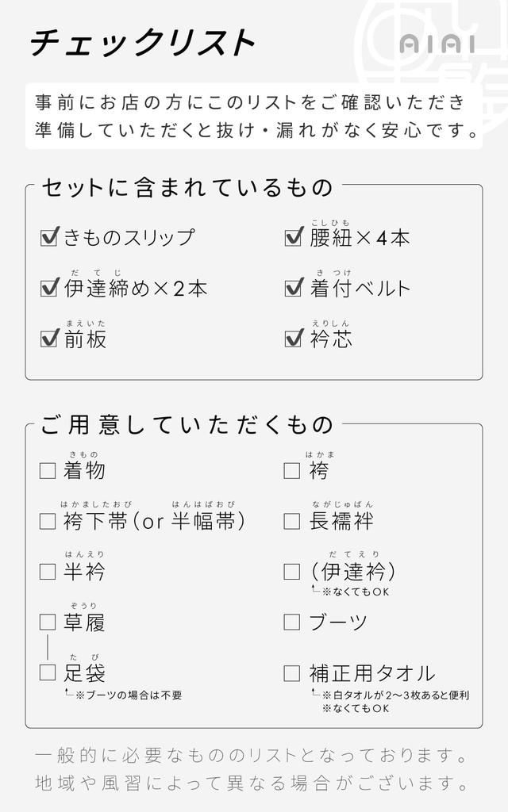Click the チェックリスト title
Screen dimensions: 508x812
[x=143, y=43]
